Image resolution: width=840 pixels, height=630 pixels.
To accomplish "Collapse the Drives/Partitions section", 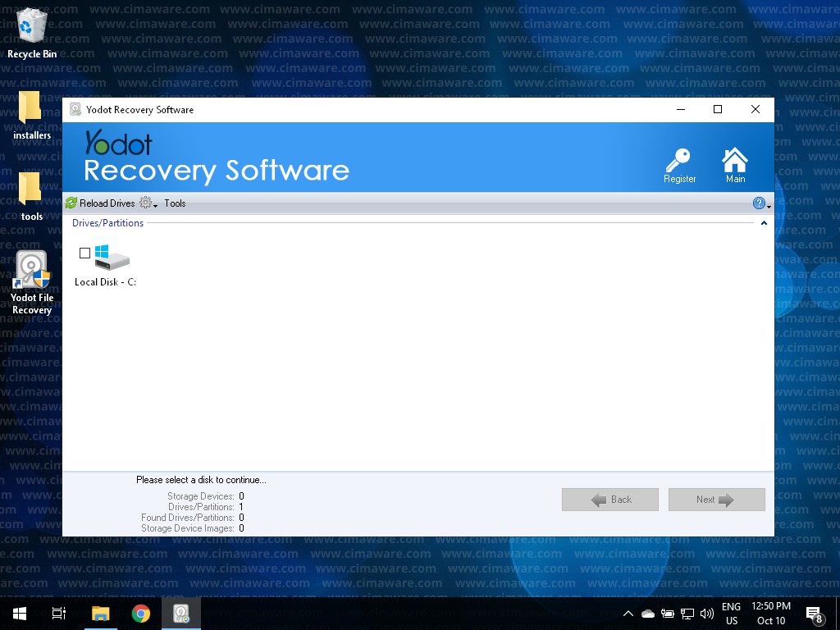I will coord(764,223).
